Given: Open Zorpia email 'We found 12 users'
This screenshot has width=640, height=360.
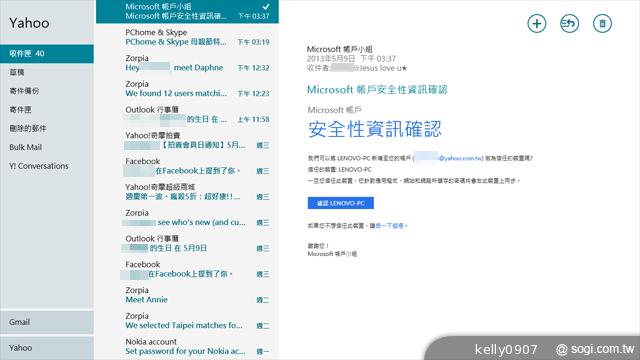Looking at the screenshot, I should coord(187,89).
